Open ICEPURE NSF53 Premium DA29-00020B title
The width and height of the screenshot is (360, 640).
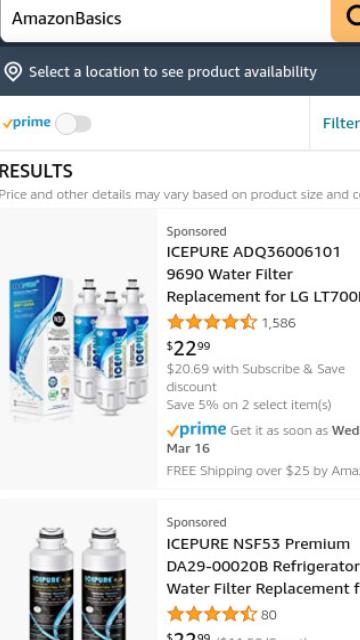pyautogui.click(x=263, y=567)
